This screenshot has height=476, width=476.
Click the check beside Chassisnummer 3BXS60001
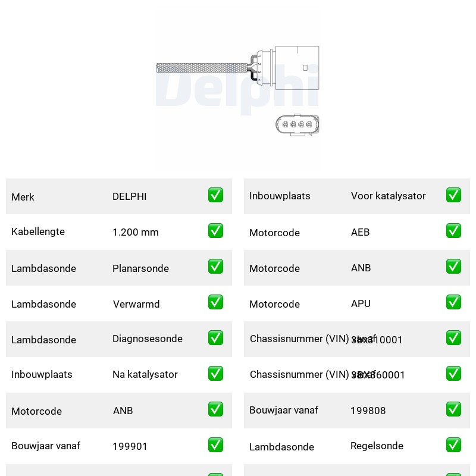coord(453,374)
